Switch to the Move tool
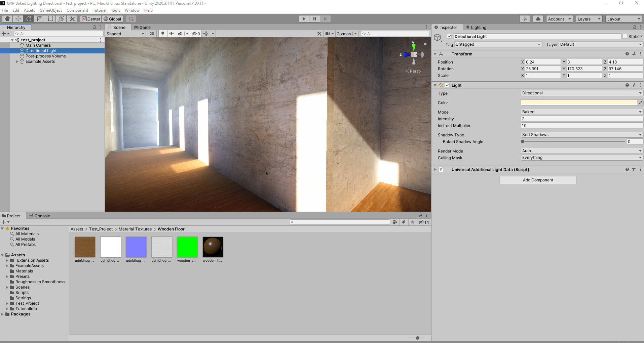Screen dimensions: 644x343 [x=18, y=19]
